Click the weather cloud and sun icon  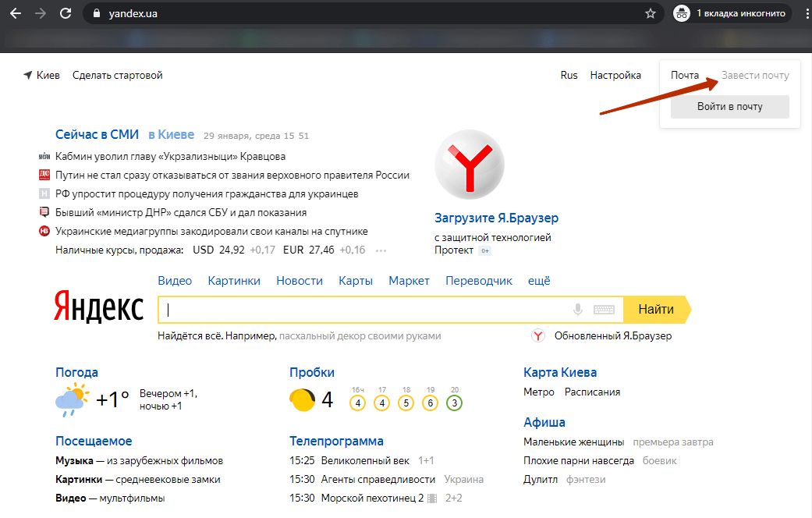click(72, 399)
